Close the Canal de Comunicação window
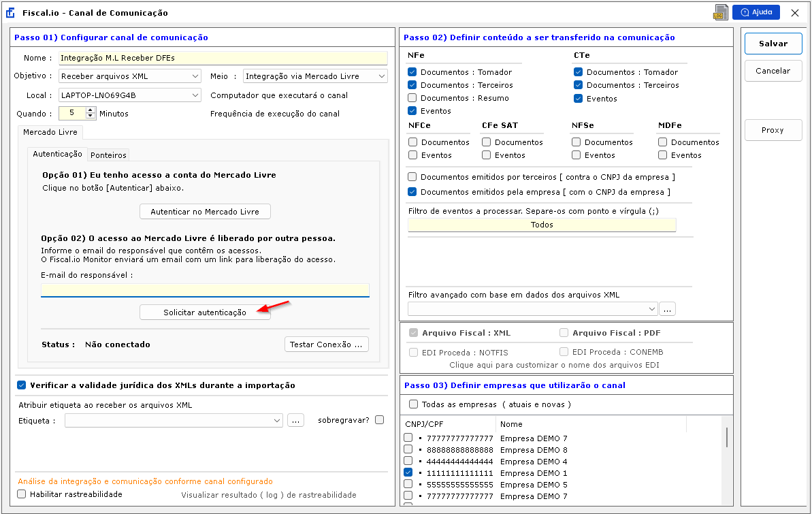The image size is (812, 514). pyautogui.click(x=794, y=12)
